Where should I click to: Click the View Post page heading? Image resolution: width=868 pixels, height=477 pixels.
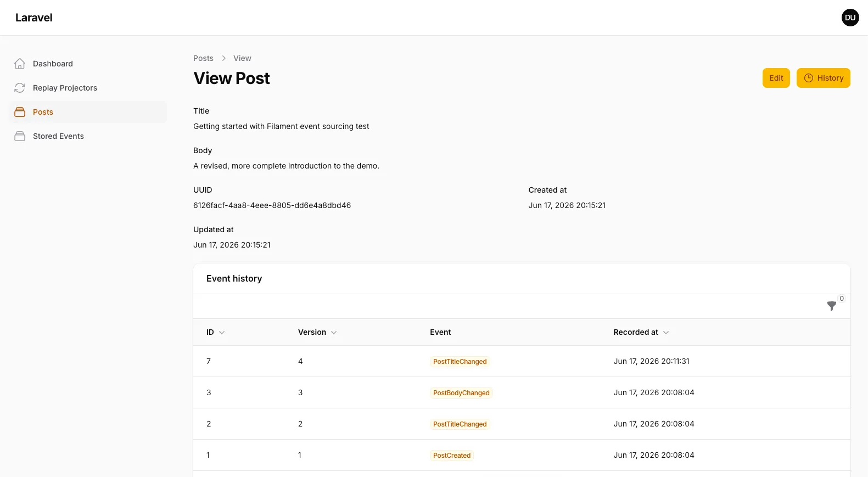(232, 78)
